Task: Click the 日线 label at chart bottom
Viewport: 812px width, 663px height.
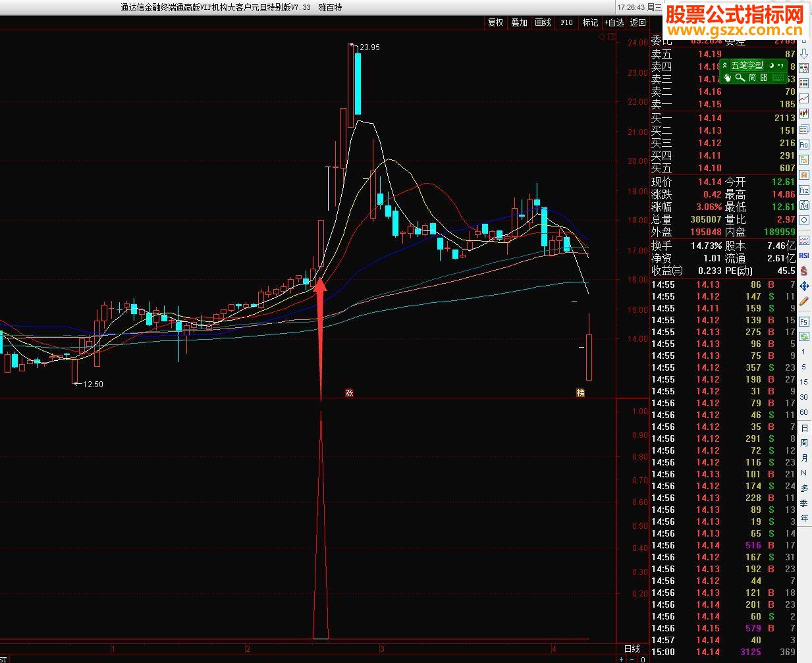Action: coord(631,649)
